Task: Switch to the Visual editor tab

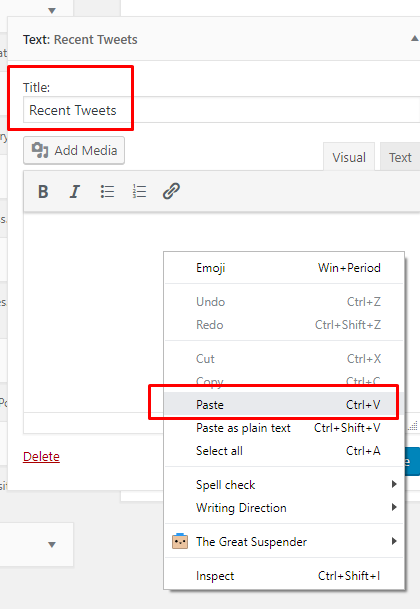Action: (349, 157)
